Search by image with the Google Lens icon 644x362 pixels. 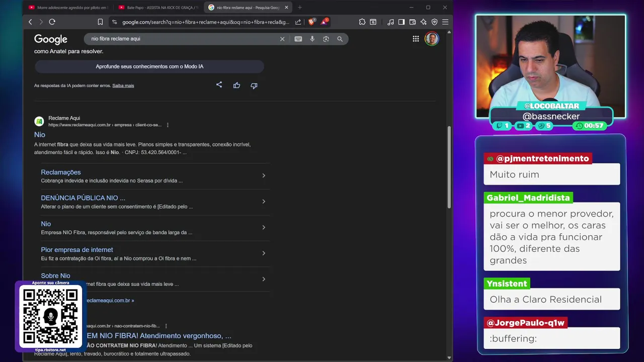[326, 39]
